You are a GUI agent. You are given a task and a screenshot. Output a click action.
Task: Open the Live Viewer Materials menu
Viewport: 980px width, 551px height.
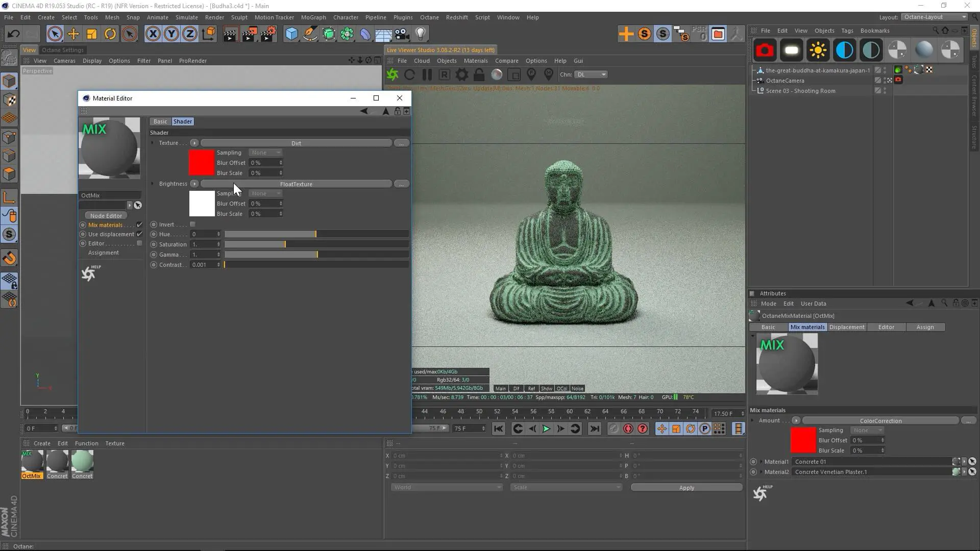[476, 61]
